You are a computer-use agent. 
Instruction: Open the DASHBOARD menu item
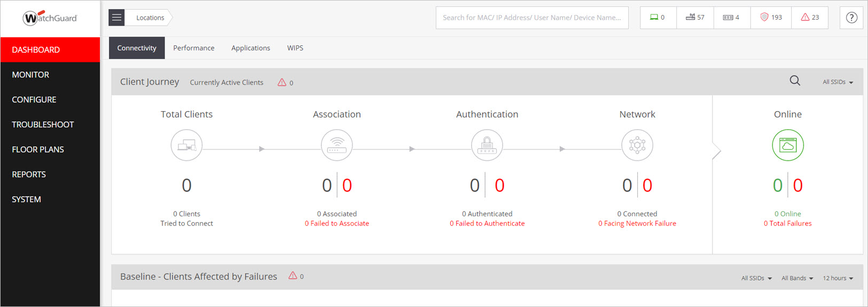coord(50,50)
